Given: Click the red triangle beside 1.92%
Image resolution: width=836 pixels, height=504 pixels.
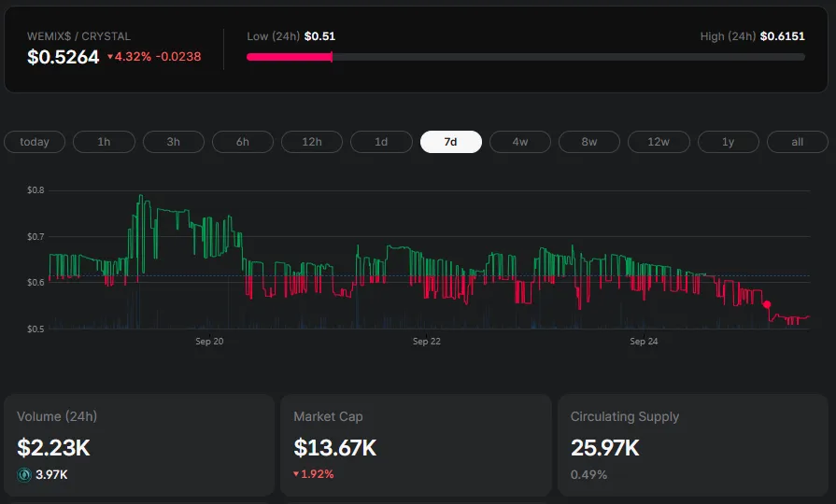Looking at the screenshot, I should (x=297, y=475).
